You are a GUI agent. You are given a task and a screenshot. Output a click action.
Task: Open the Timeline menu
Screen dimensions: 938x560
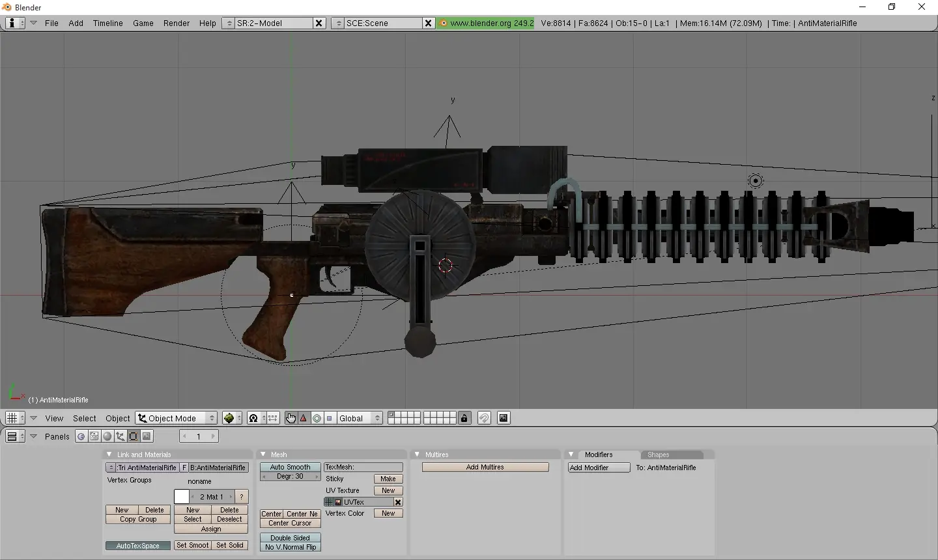click(x=108, y=23)
